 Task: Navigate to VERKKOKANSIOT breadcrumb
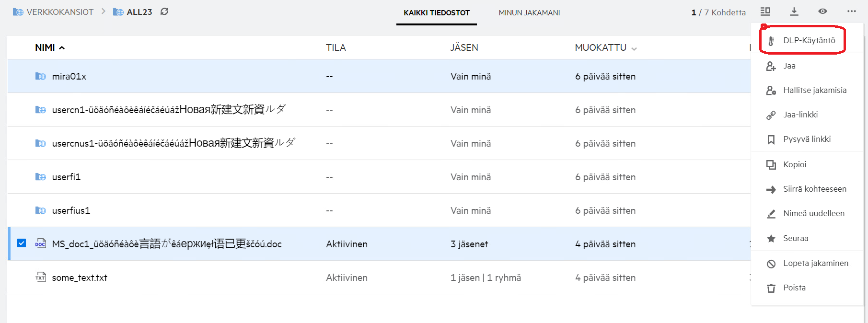click(59, 12)
